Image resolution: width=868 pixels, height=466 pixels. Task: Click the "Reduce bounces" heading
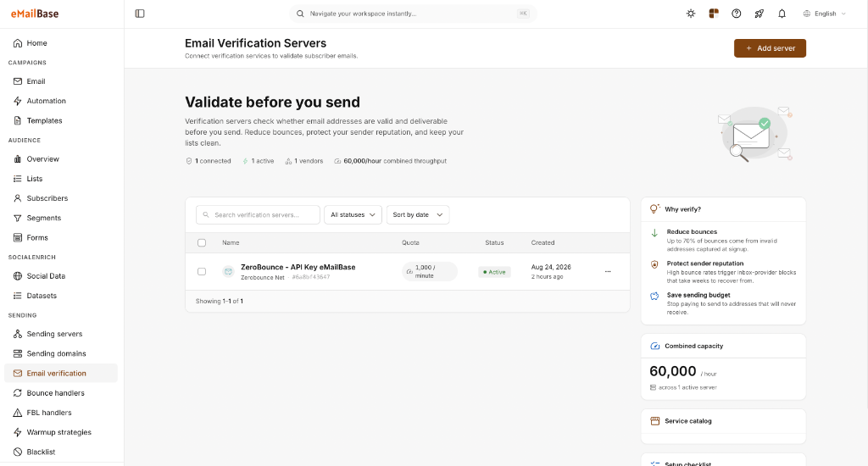coord(692,232)
